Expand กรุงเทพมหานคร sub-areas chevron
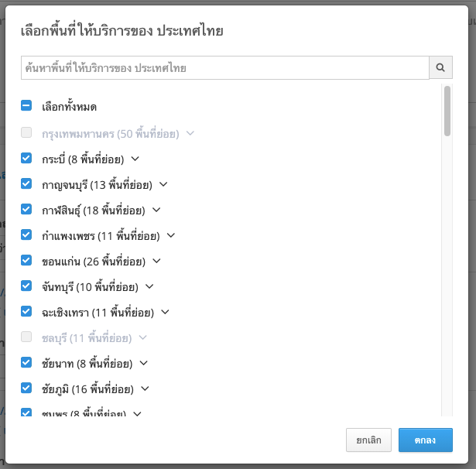 point(190,133)
